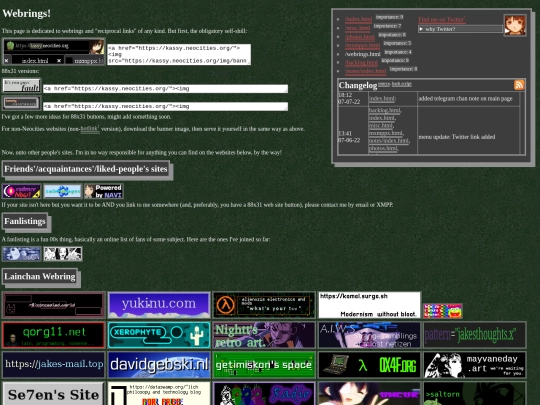The image size is (540, 405).
Task: Open the 'source' link beside Changelog
Action: (384, 84)
